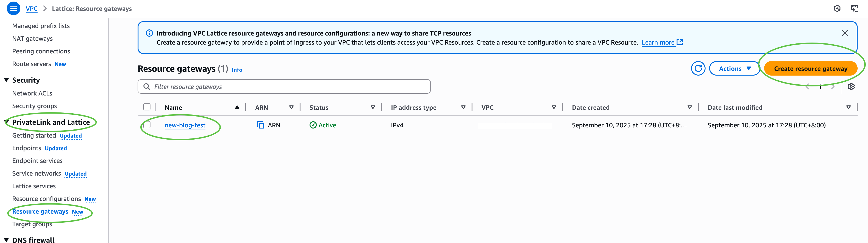Dismiss the VPC Lattice info banner
Viewport: 868px width, 243px height.
[x=845, y=33]
